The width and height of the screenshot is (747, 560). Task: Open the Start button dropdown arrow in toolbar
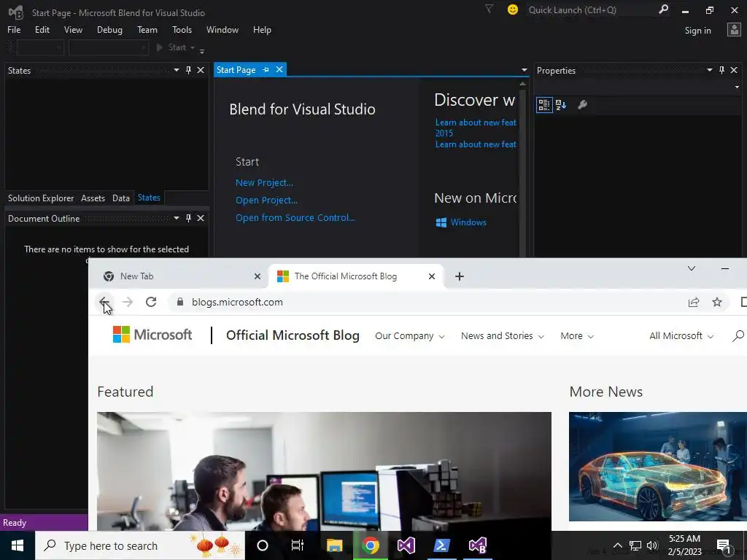click(x=193, y=47)
